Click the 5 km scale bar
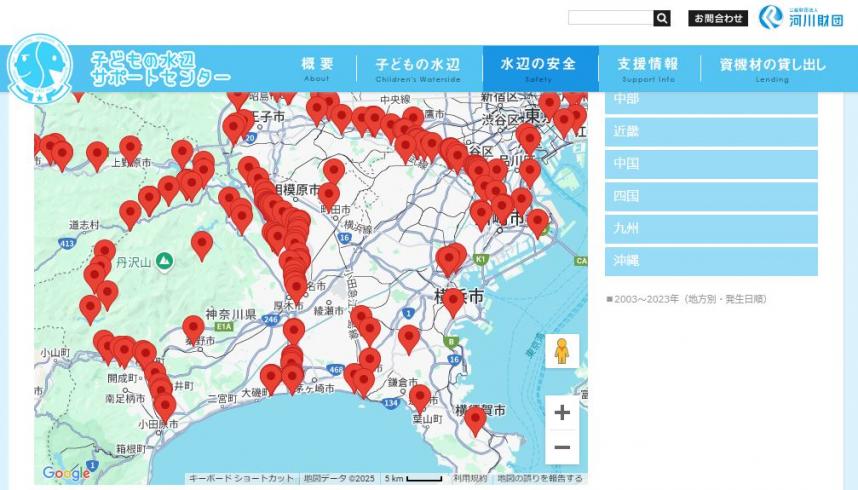Screen dimensions: 858x490 click(x=414, y=479)
